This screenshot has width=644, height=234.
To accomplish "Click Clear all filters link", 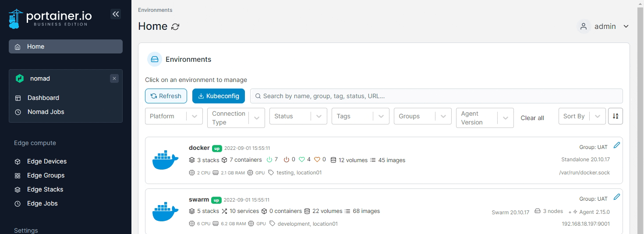I will point(532,118).
